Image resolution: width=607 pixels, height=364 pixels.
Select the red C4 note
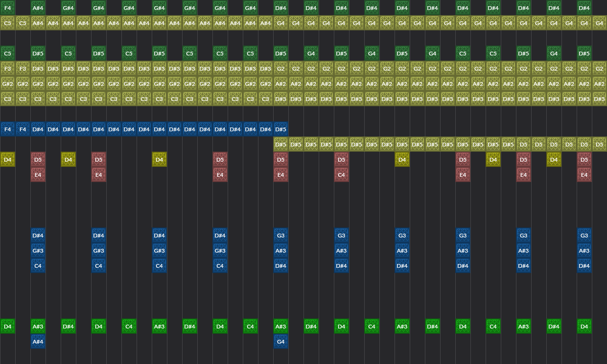[x=341, y=175]
